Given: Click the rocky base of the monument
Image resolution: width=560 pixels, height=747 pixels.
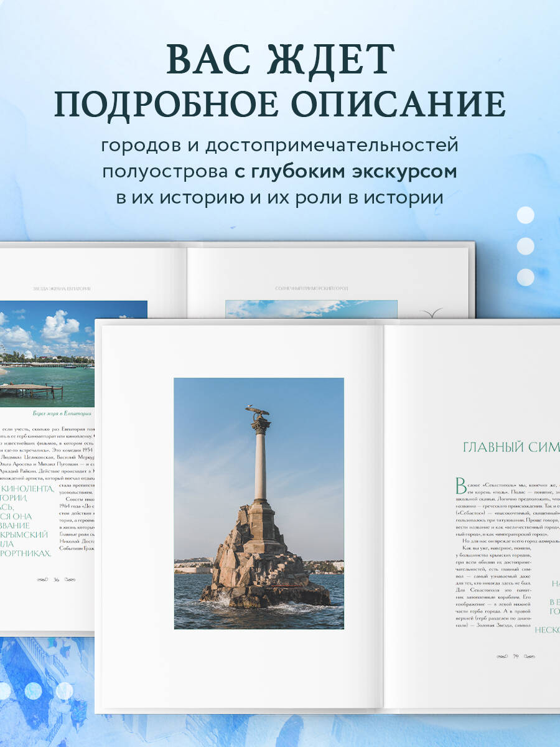Looking at the screenshot, I should coord(261,570).
